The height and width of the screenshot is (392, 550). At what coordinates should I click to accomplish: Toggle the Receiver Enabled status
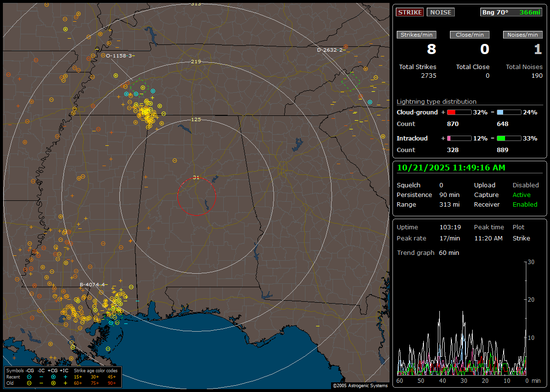[x=525, y=205]
